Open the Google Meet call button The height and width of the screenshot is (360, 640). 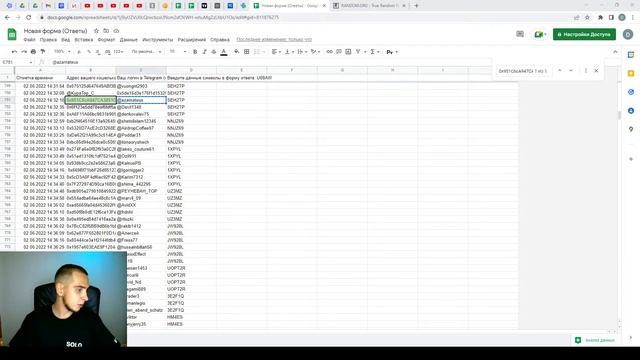coord(540,34)
